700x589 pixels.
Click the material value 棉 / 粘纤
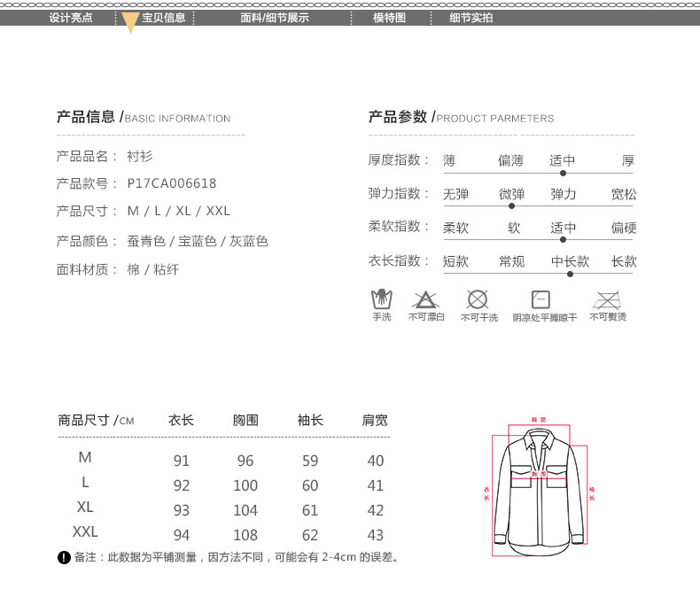153,269
